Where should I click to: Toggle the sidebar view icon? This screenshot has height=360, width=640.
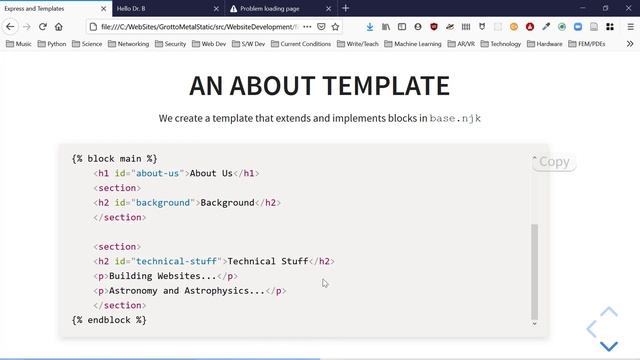[402, 27]
